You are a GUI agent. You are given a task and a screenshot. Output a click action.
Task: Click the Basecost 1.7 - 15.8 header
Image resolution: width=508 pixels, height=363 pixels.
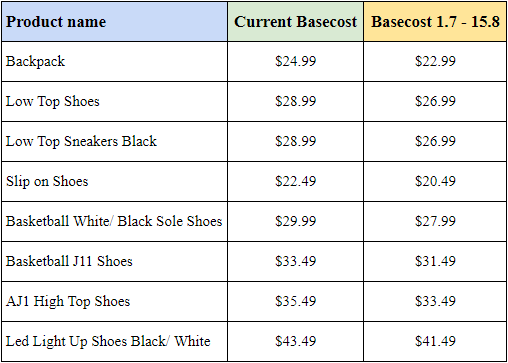point(435,22)
